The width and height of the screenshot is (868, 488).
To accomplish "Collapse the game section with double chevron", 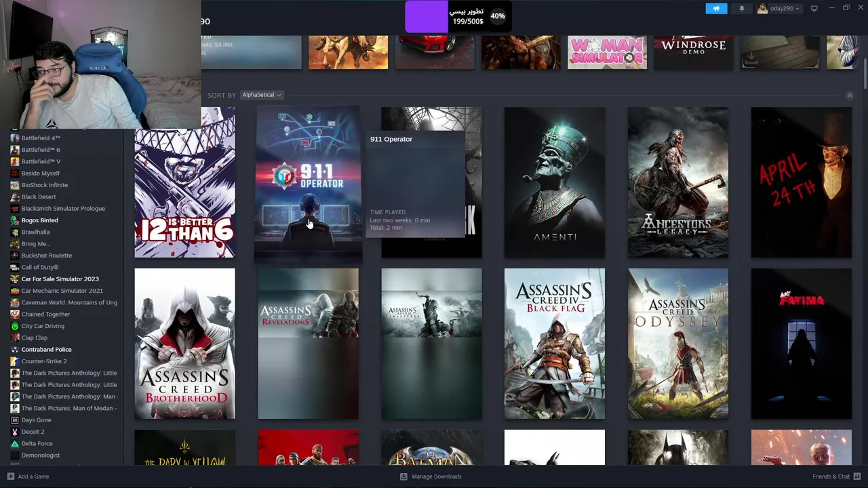I will 849,96.
